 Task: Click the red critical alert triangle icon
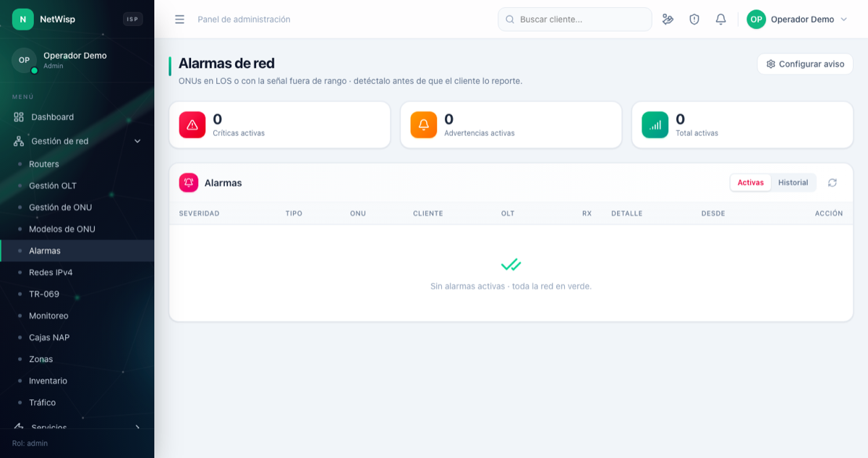point(192,124)
